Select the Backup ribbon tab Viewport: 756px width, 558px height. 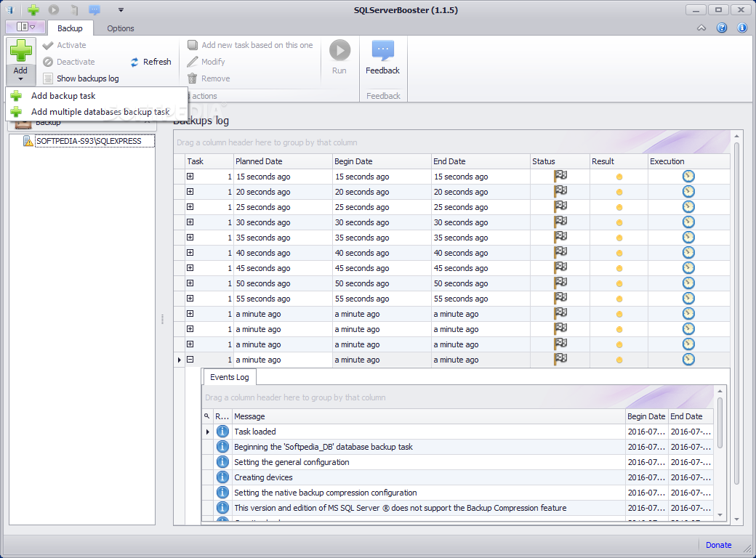tap(70, 28)
